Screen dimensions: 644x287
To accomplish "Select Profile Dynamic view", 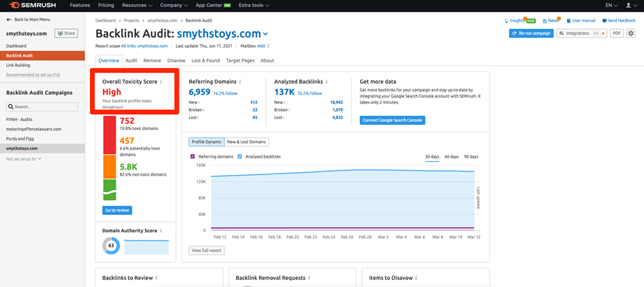I will [x=206, y=142].
